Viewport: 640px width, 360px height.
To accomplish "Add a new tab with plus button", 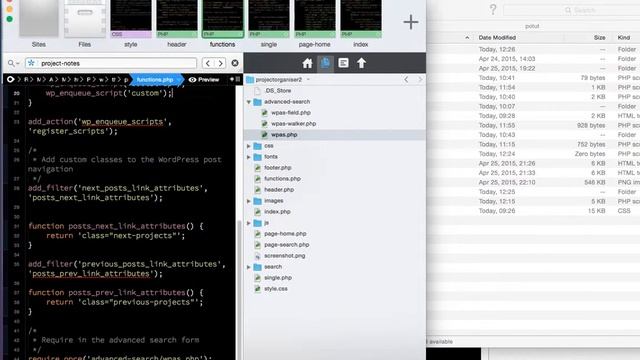I will point(411,22).
